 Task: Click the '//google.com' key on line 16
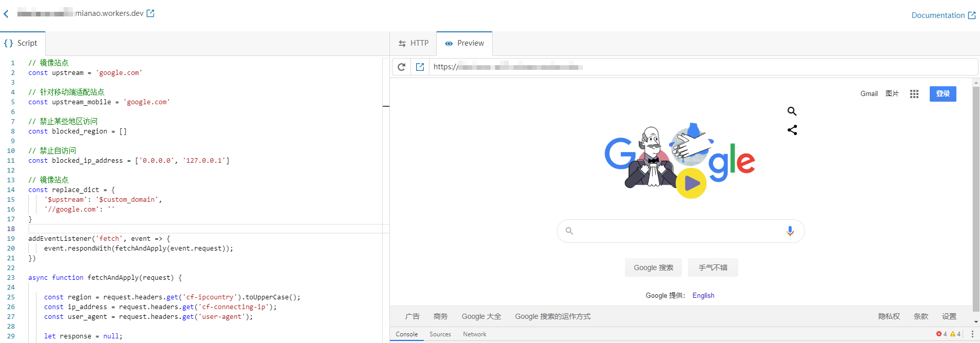pyautogui.click(x=72, y=209)
